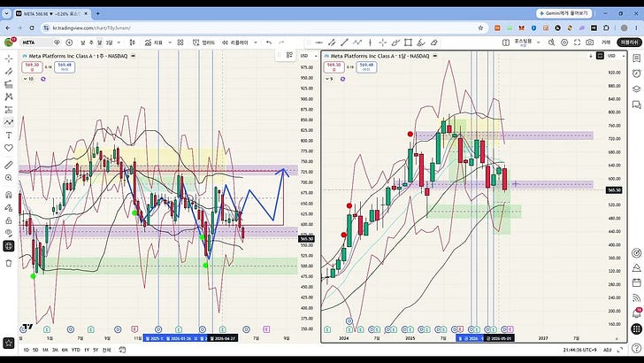Viewport: 644px width, 363px height.
Task: Click the trash can remove-drawings icon
Action: point(9,263)
